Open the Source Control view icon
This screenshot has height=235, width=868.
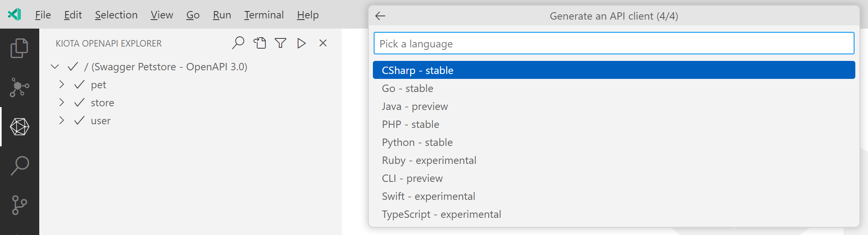pos(19,205)
